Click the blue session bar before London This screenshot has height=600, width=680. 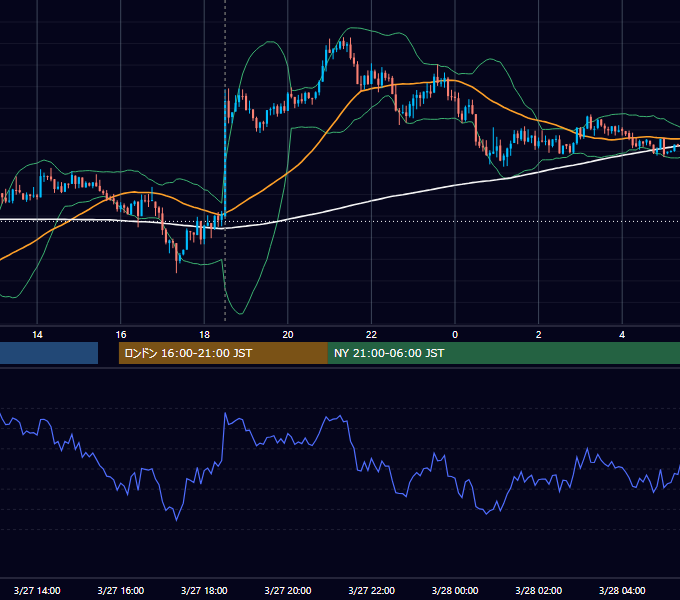tap(49, 353)
